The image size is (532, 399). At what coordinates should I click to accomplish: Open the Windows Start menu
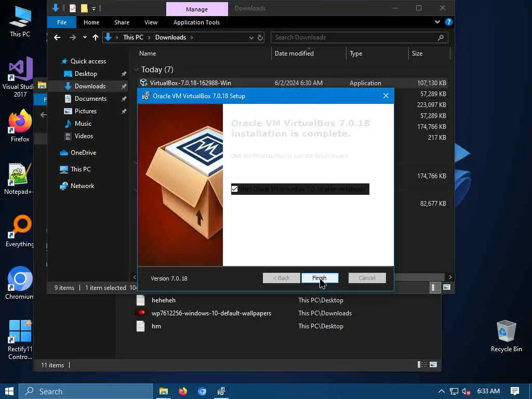point(9,391)
